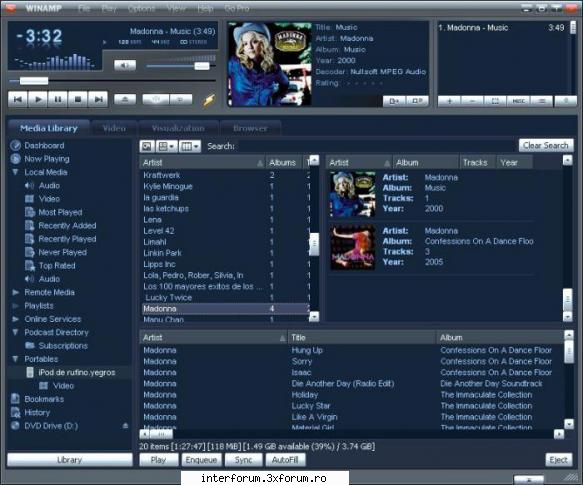Open Top Rated smart view
Viewport: 583px width, 485px height.
point(57,266)
